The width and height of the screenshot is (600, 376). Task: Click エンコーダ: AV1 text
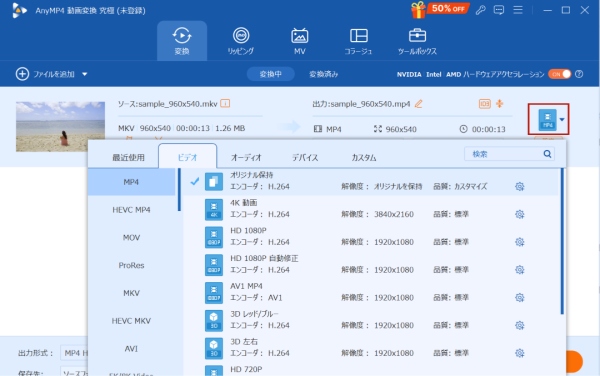[x=256, y=298]
